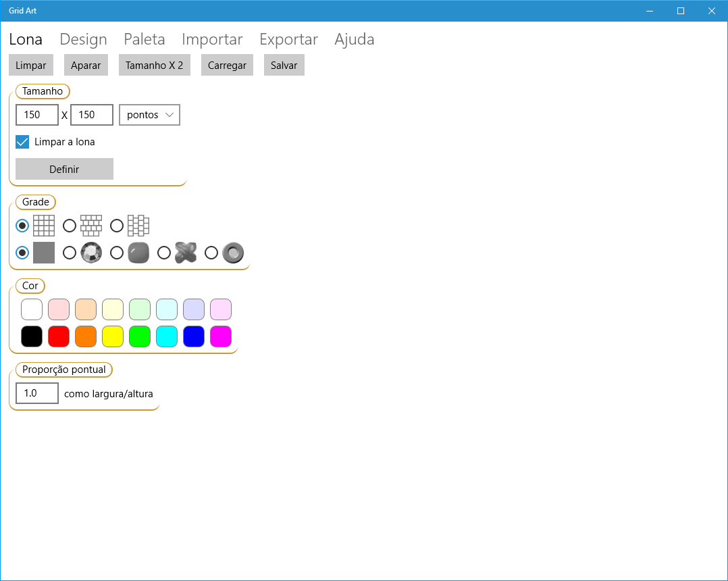Minimize the Grid Art window
This screenshot has width=728, height=581.
650,11
